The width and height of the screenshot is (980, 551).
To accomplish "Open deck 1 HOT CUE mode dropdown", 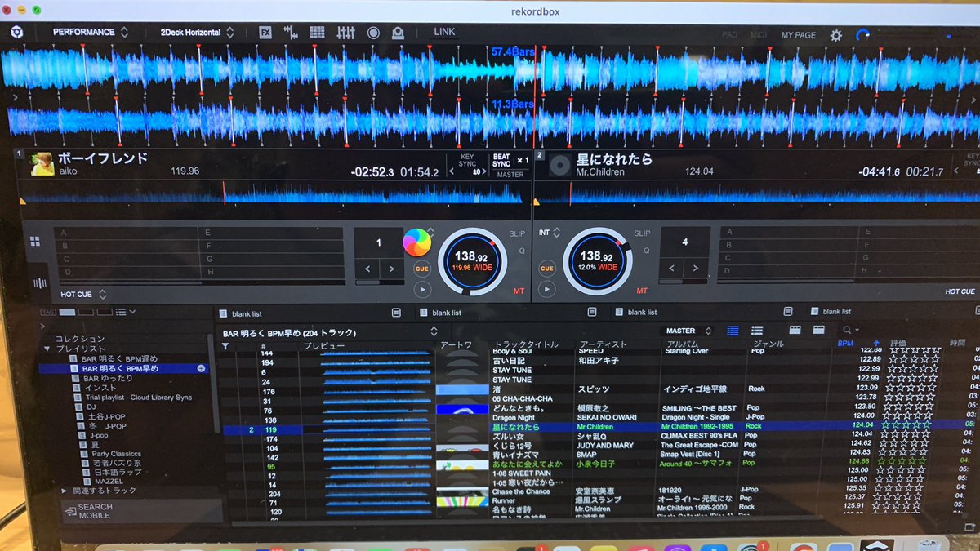I will 84,295.
